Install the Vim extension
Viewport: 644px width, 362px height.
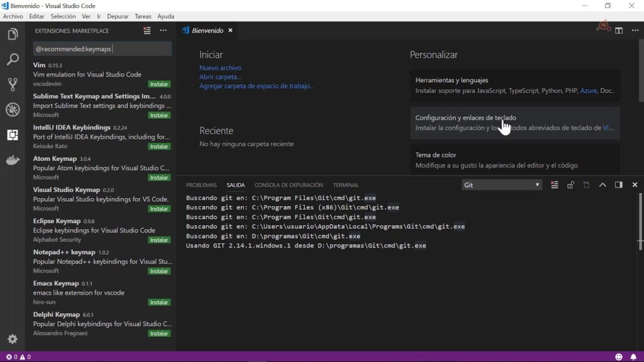pyautogui.click(x=159, y=84)
